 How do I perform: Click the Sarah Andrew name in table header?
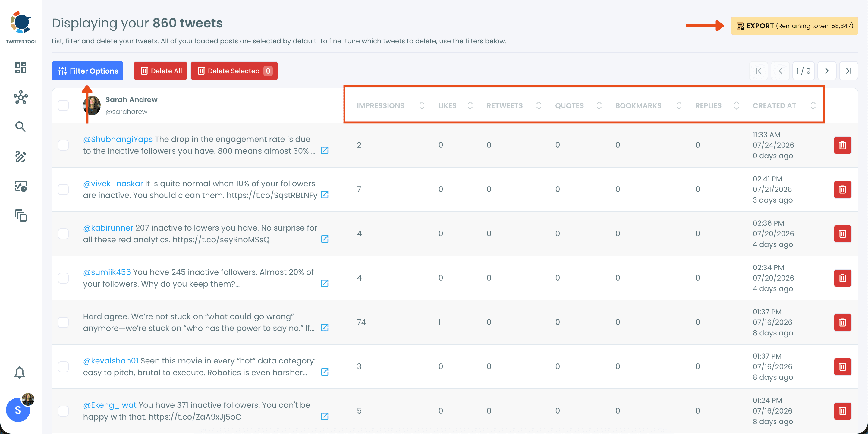(x=131, y=99)
